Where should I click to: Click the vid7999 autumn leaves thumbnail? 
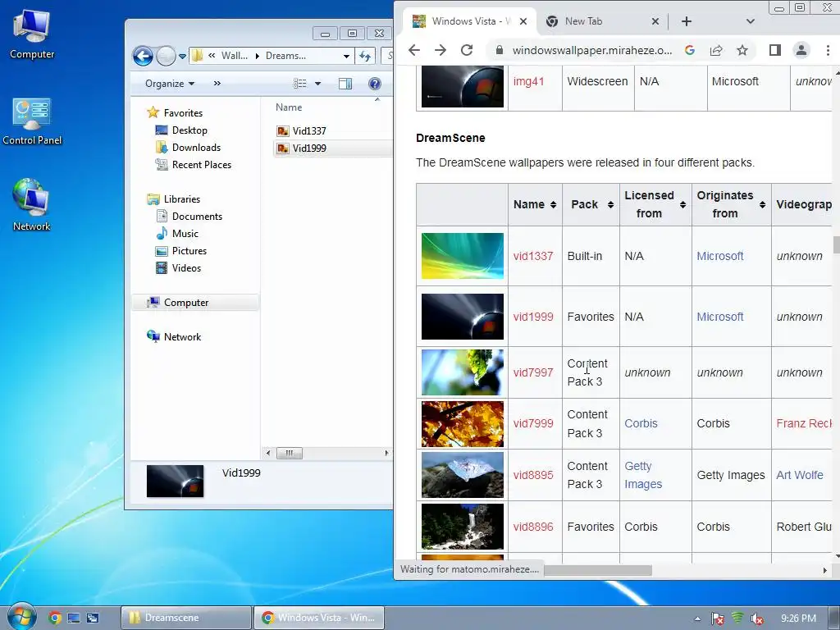[x=463, y=424]
